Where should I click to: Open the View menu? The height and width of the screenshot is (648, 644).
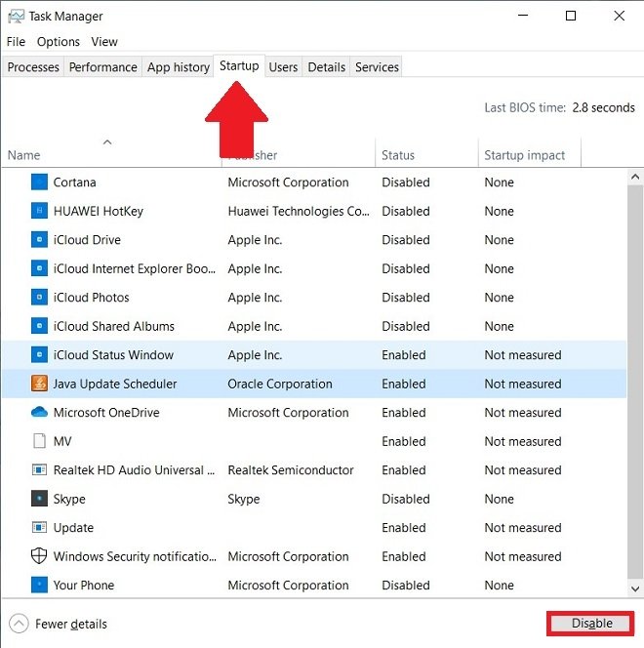tap(104, 42)
